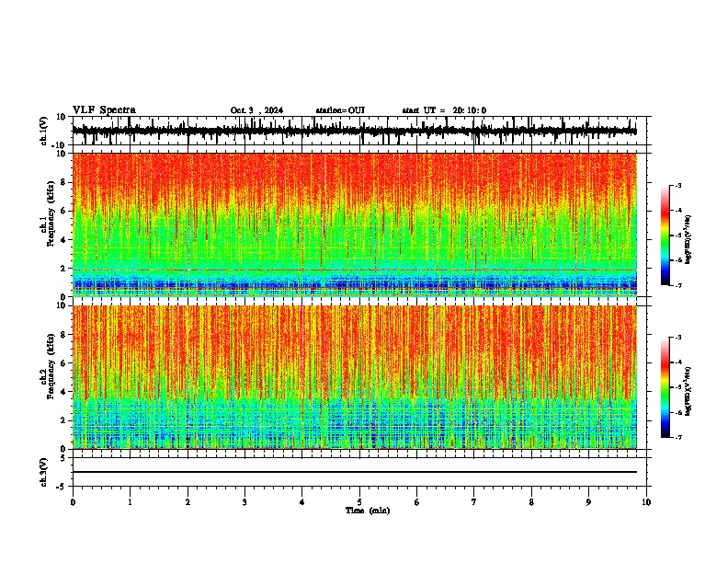Click time axis tick label "10"

tap(646, 502)
